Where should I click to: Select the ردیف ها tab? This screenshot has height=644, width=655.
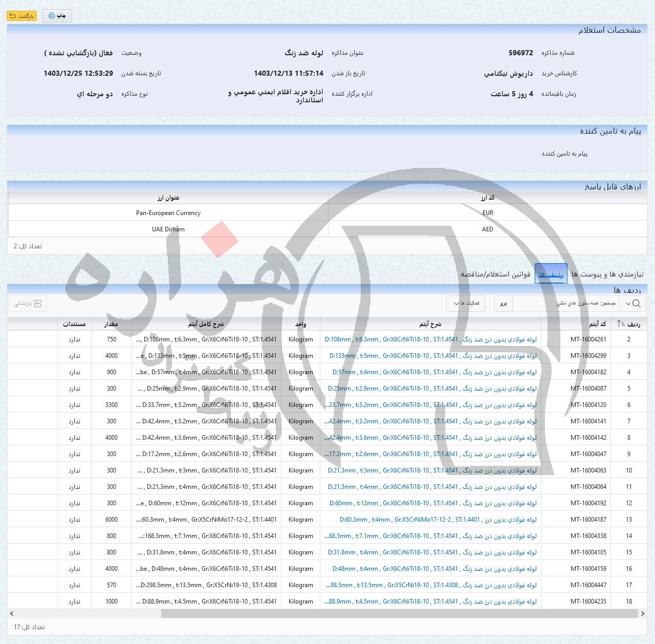point(551,274)
